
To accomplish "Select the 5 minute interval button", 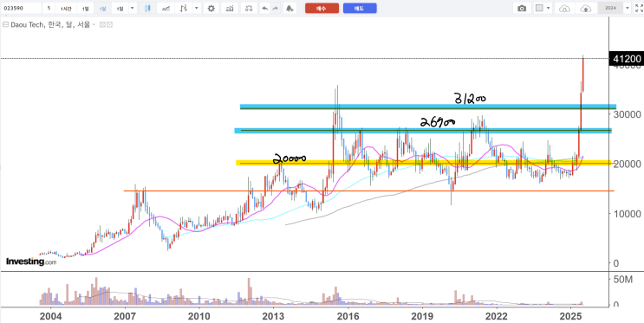I will [49, 8].
